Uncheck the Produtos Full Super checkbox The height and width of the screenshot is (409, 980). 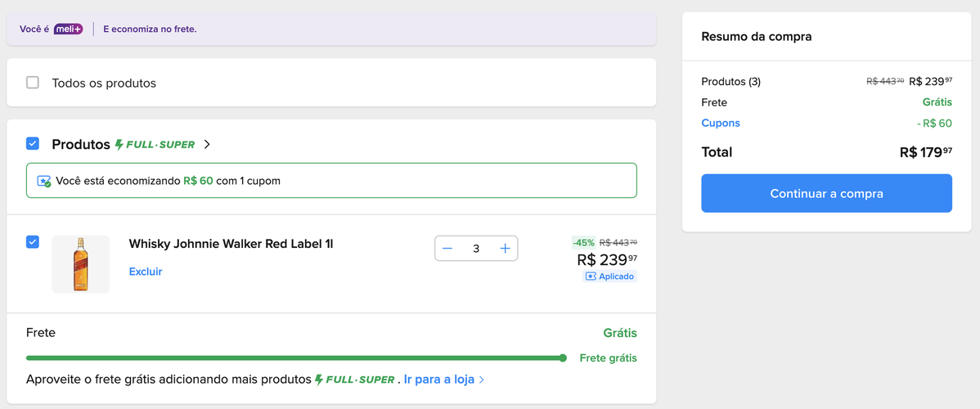33,144
